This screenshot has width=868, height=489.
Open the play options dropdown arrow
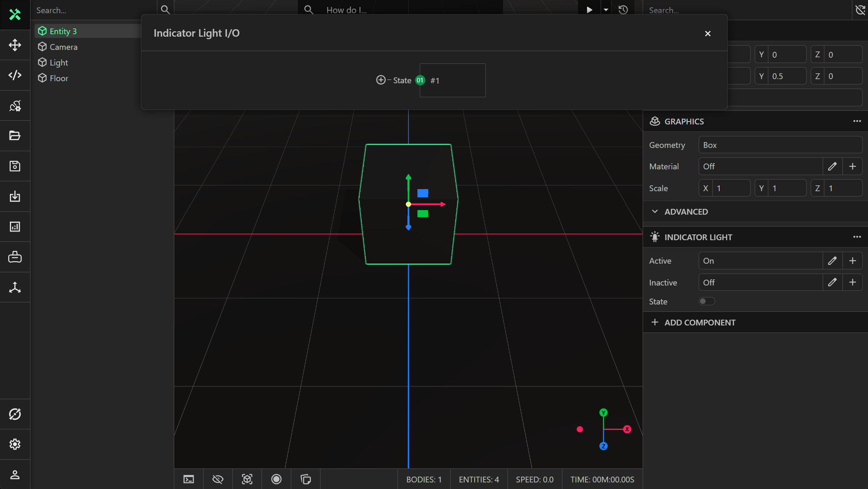pos(605,10)
